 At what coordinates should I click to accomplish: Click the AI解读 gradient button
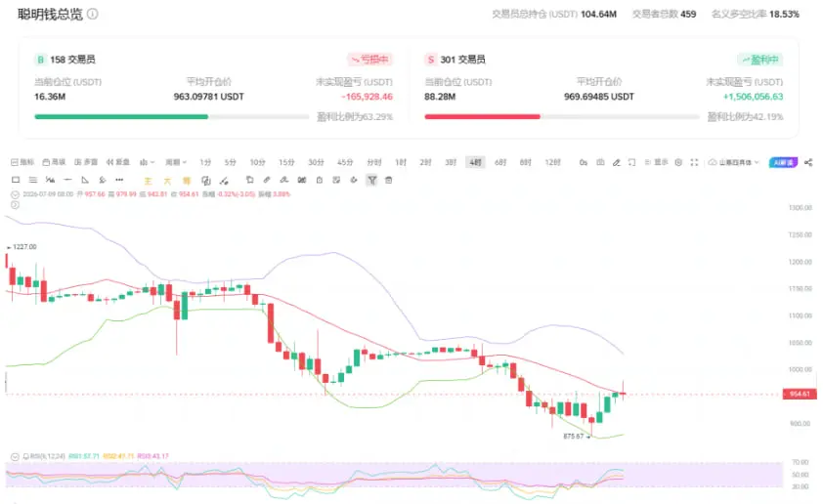(783, 162)
